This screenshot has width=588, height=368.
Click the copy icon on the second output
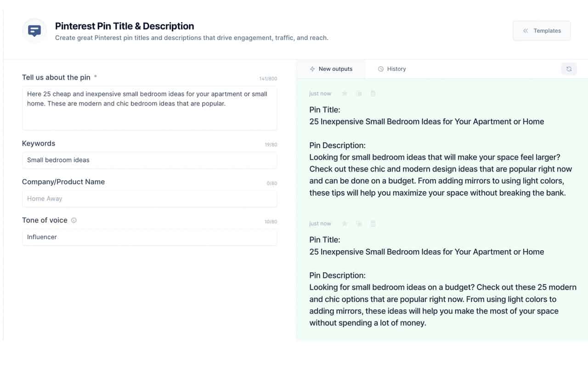[x=359, y=224]
